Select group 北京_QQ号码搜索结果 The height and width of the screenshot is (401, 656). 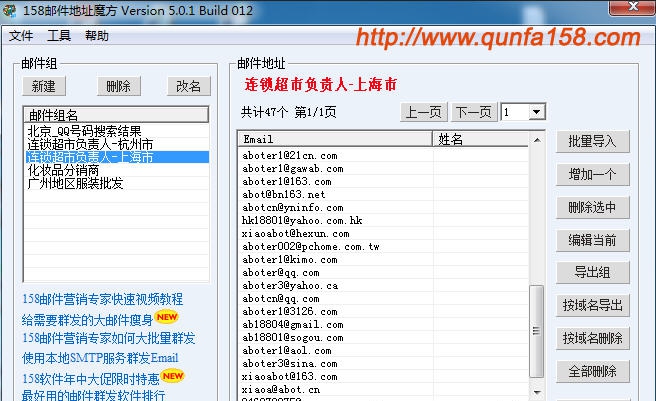pyautogui.click(x=116, y=131)
